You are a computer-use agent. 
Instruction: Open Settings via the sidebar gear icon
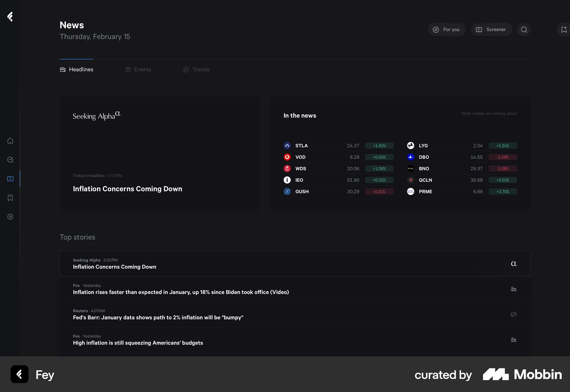point(10,217)
